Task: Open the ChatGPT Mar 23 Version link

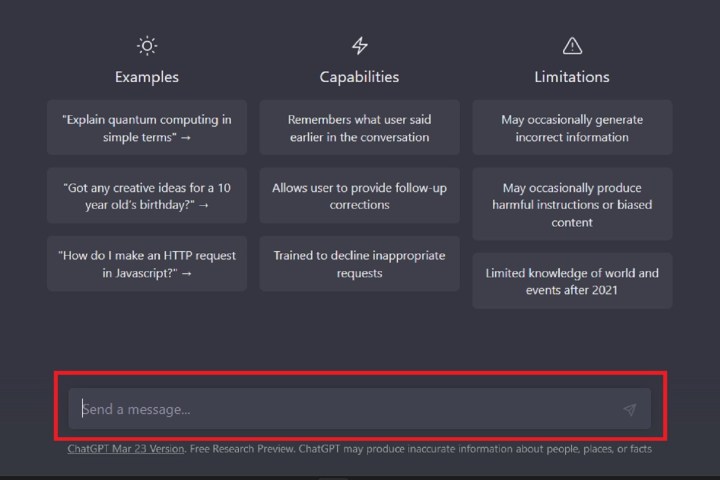Action: tap(125, 449)
